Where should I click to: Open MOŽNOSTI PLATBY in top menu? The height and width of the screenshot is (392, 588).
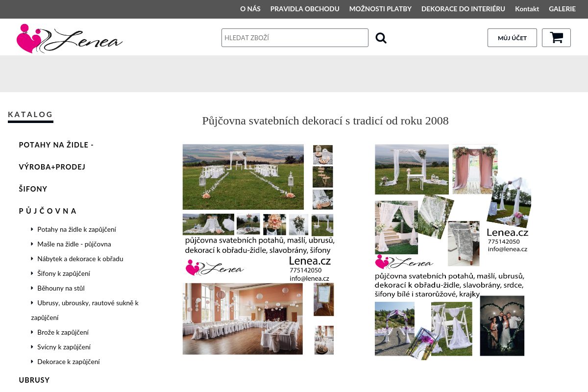coord(380,9)
